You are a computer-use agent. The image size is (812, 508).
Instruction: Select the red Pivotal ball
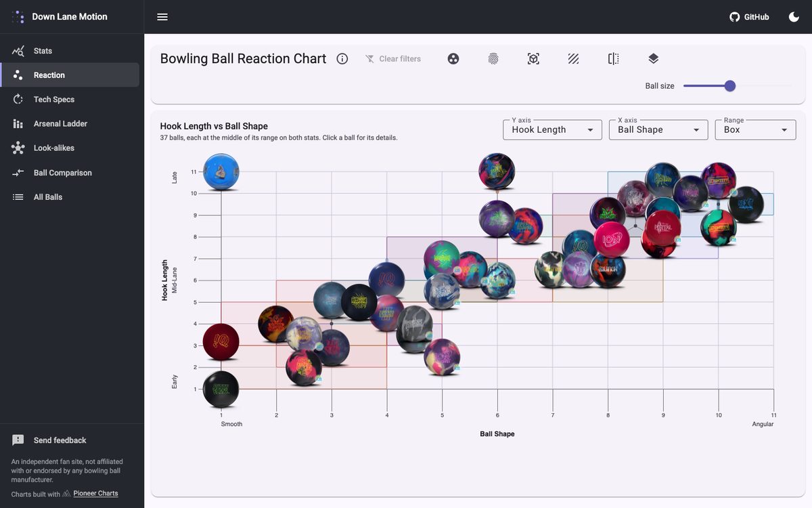[x=663, y=228]
